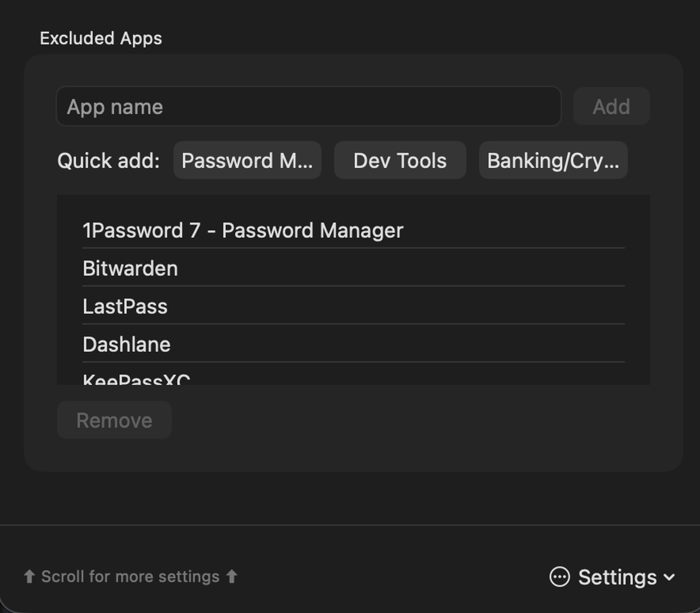Click the Settings chevron arrow
Image resolution: width=700 pixels, height=613 pixels.
[x=669, y=578]
